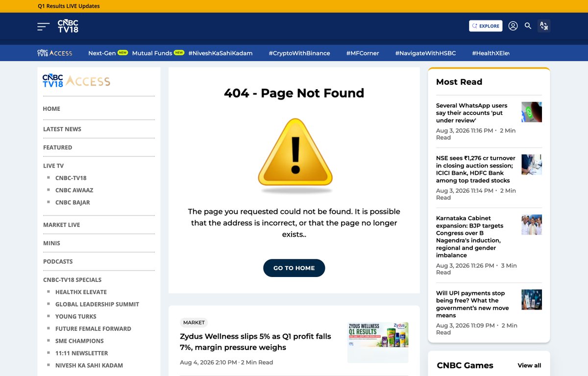Open the Next-Gen nav item
The image size is (588, 376).
tap(102, 53)
